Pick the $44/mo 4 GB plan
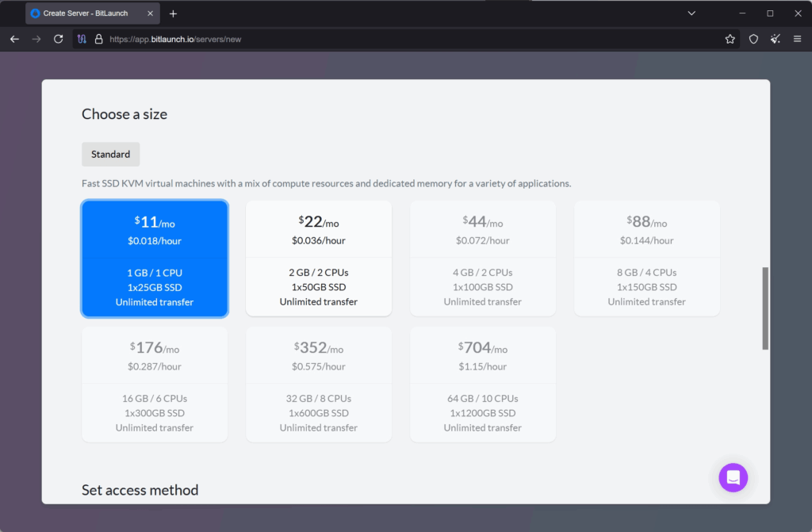Image resolution: width=812 pixels, height=532 pixels. 483,258
